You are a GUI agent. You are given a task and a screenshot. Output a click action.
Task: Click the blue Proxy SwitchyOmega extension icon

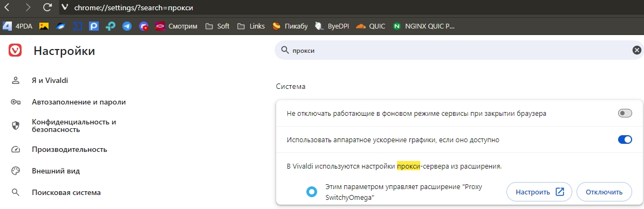pyautogui.click(x=312, y=192)
